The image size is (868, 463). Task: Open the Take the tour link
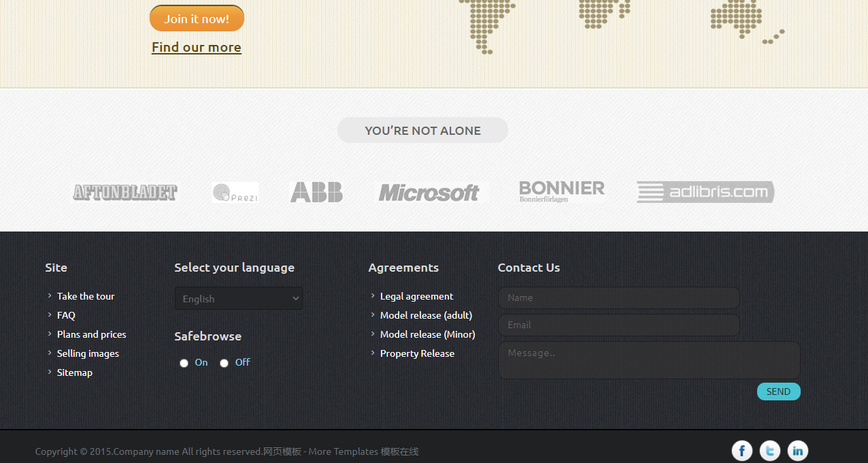click(x=86, y=296)
